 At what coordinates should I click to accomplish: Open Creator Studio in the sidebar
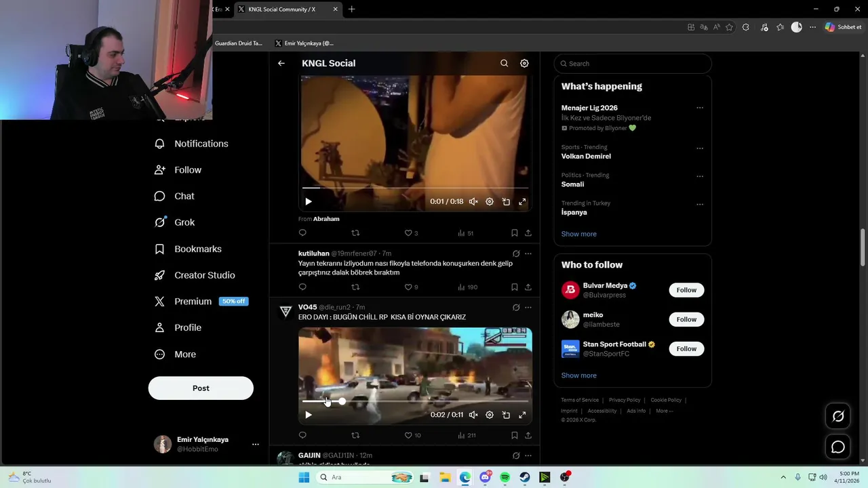(x=195, y=275)
